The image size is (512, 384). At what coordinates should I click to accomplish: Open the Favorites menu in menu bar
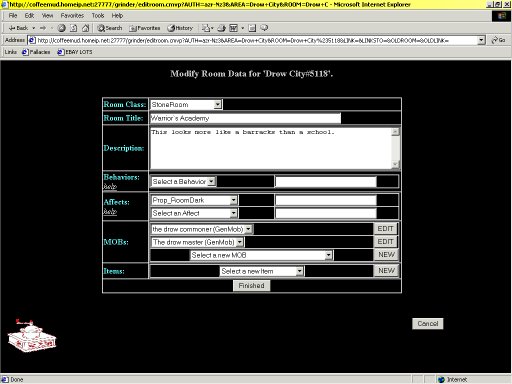coord(72,16)
